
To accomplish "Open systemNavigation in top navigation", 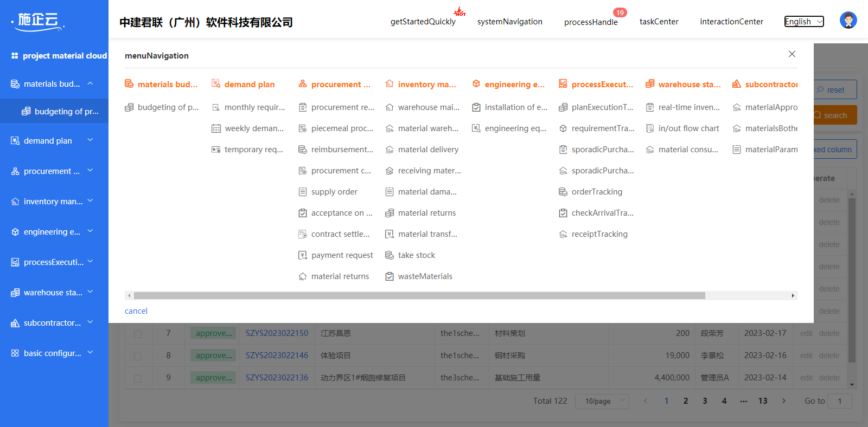I will pyautogui.click(x=510, y=22).
